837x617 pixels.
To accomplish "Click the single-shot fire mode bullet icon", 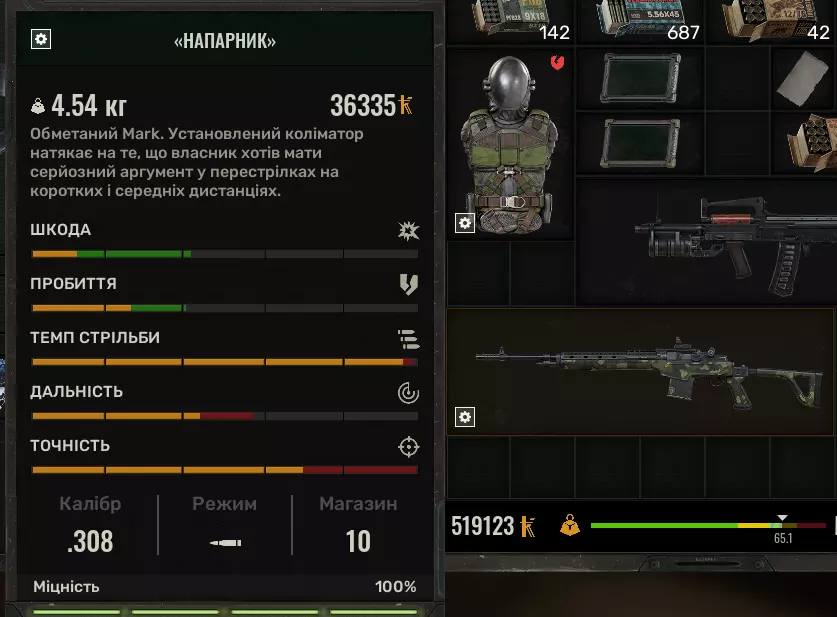I will click(x=225, y=543).
